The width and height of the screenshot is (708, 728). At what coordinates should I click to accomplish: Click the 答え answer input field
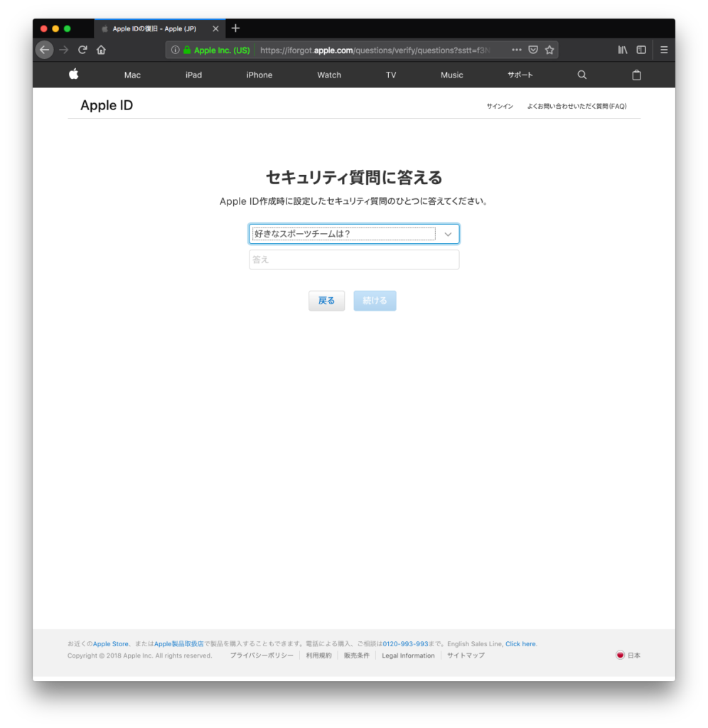click(x=354, y=259)
